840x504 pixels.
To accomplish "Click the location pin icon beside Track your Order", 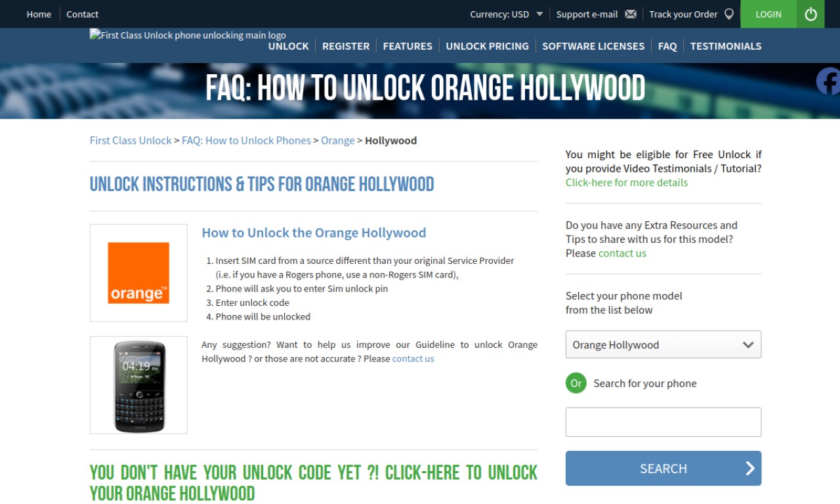I will coord(728,14).
